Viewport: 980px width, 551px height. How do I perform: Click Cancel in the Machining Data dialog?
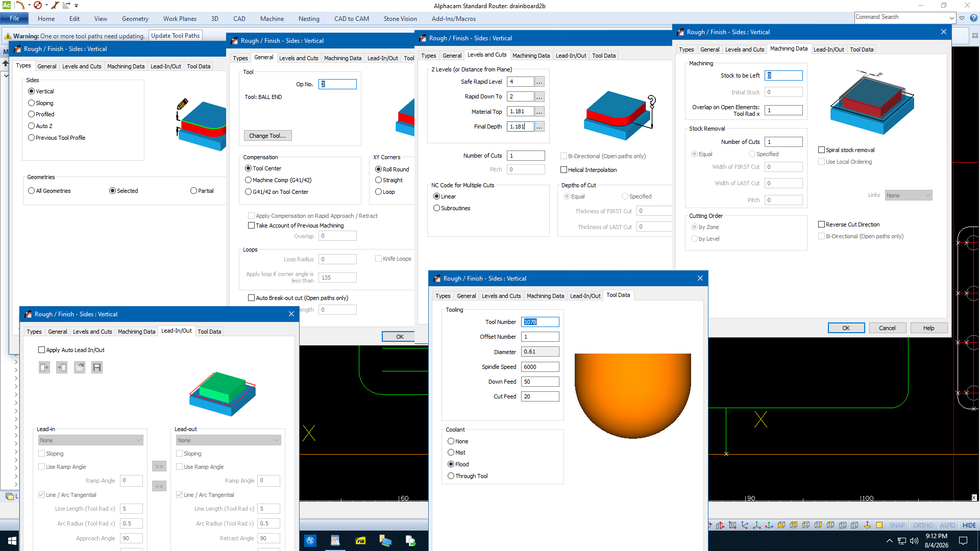click(x=887, y=328)
